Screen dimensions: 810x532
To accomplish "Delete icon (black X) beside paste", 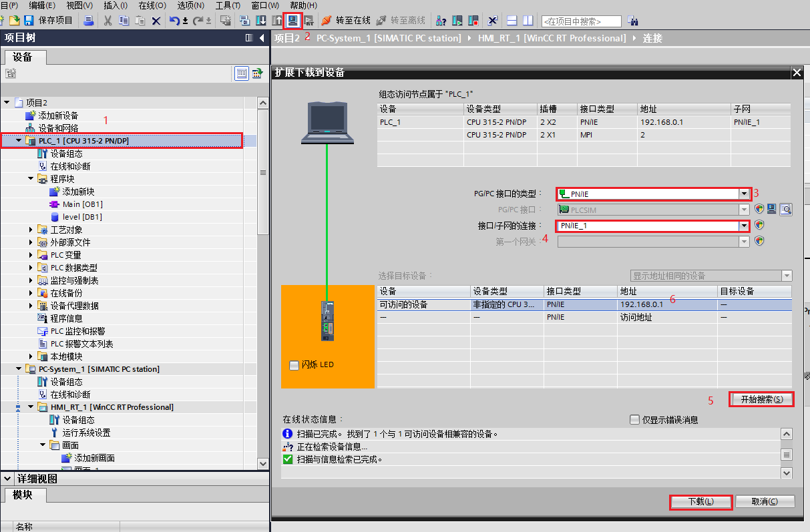I will (156, 21).
